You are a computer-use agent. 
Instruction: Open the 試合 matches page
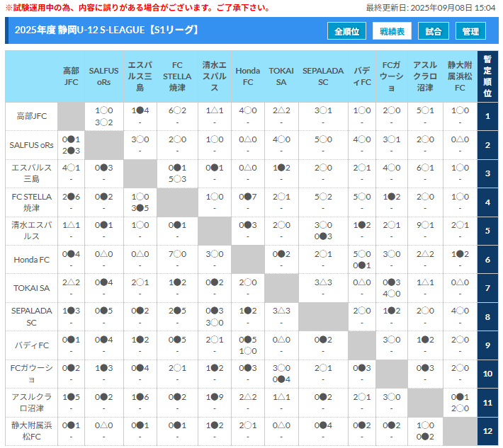point(434,31)
